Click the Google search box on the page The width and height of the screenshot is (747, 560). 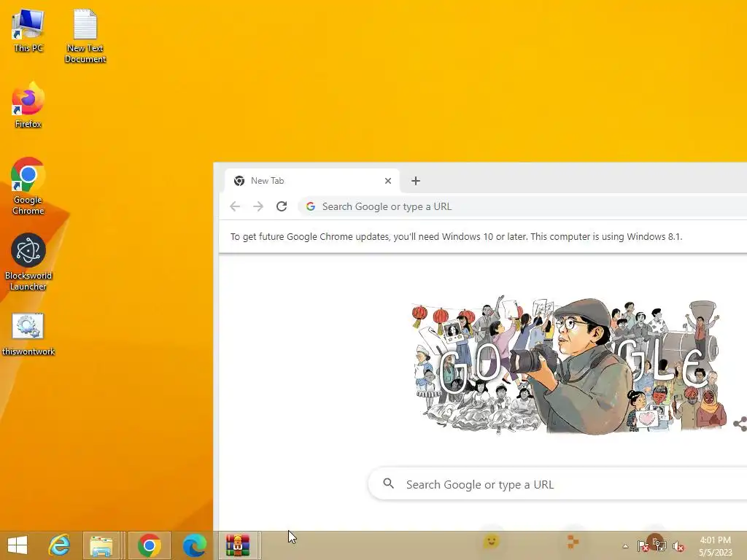[557, 484]
